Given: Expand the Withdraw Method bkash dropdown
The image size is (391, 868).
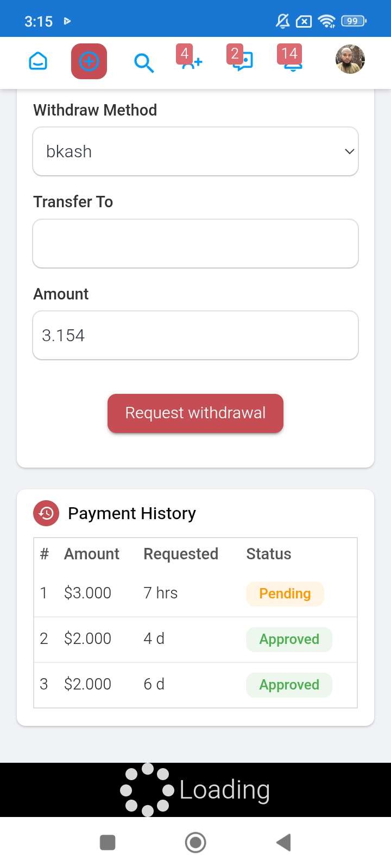Looking at the screenshot, I should [x=195, y=151].
